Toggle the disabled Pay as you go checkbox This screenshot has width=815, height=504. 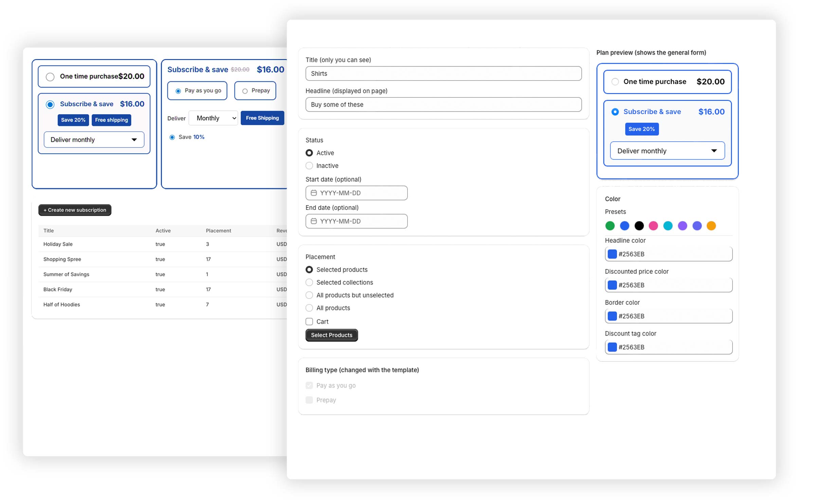(x=309, y=385)
